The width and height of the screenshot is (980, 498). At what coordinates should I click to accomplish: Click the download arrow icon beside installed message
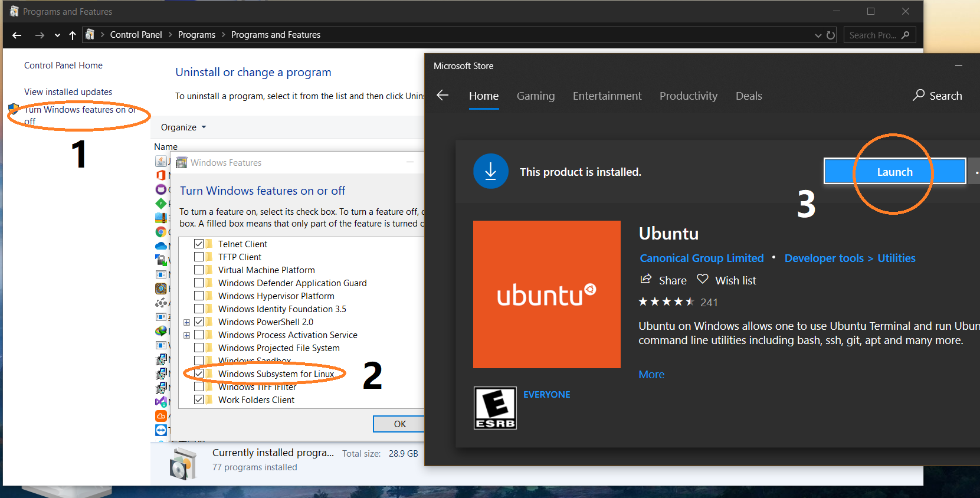(x=491, y=171)
